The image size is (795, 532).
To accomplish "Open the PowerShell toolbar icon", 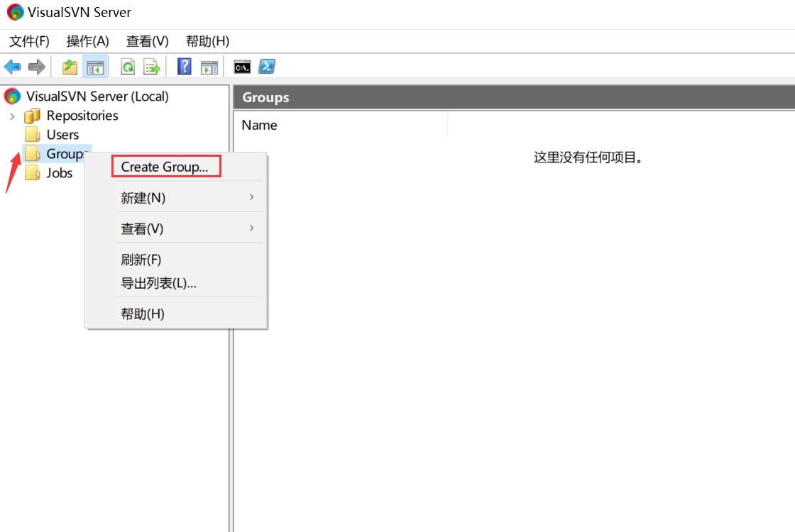I will pos(267,67).
